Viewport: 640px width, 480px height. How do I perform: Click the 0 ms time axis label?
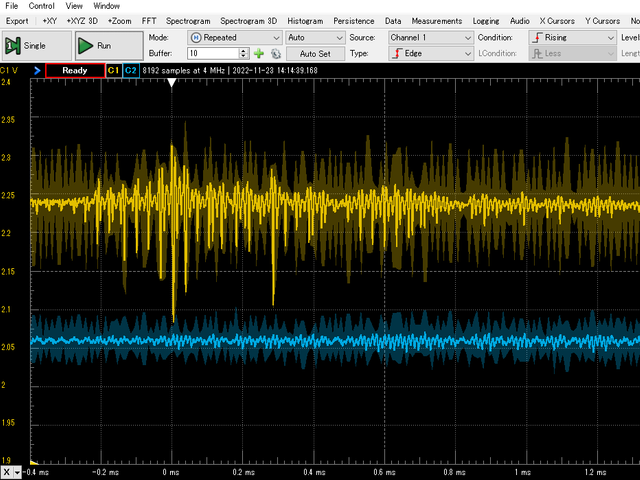tap(171, 472)
